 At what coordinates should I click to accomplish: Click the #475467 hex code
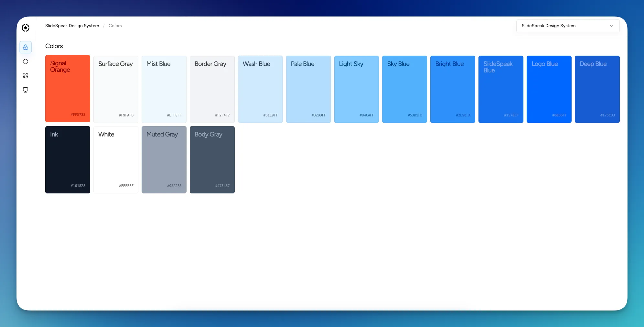point(222,186)
